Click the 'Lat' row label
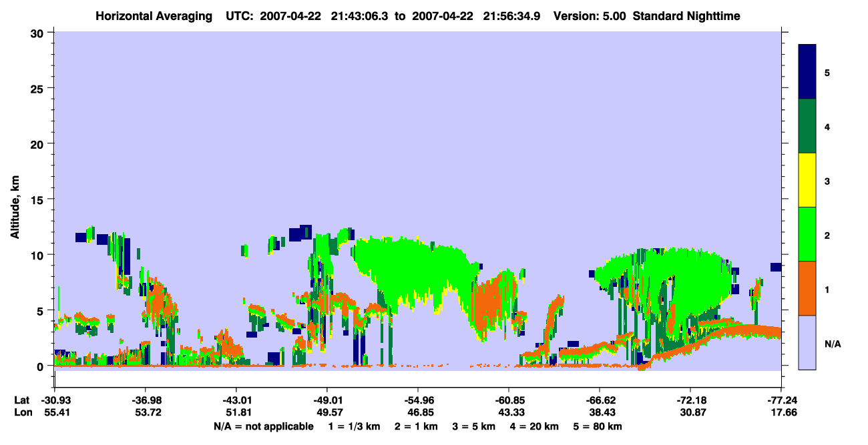Screen dimensions: 868x445 pyautogui.click(x=21, y=400)
